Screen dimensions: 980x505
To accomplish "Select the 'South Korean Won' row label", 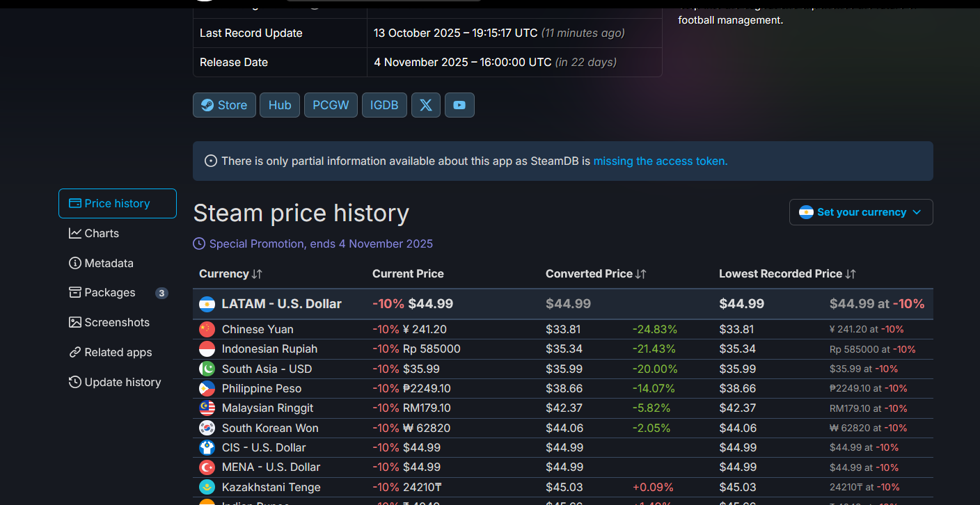I will tap(270, 428).
